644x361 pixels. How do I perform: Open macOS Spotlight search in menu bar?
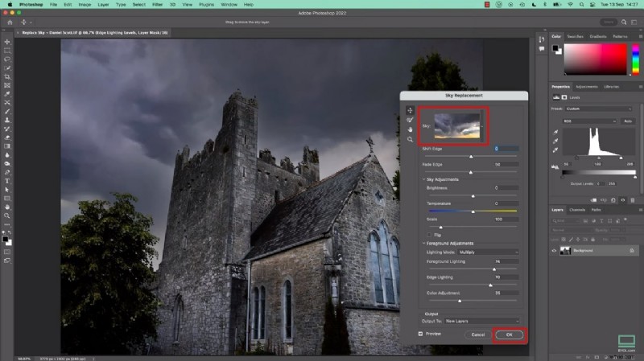tap(581, 5)
